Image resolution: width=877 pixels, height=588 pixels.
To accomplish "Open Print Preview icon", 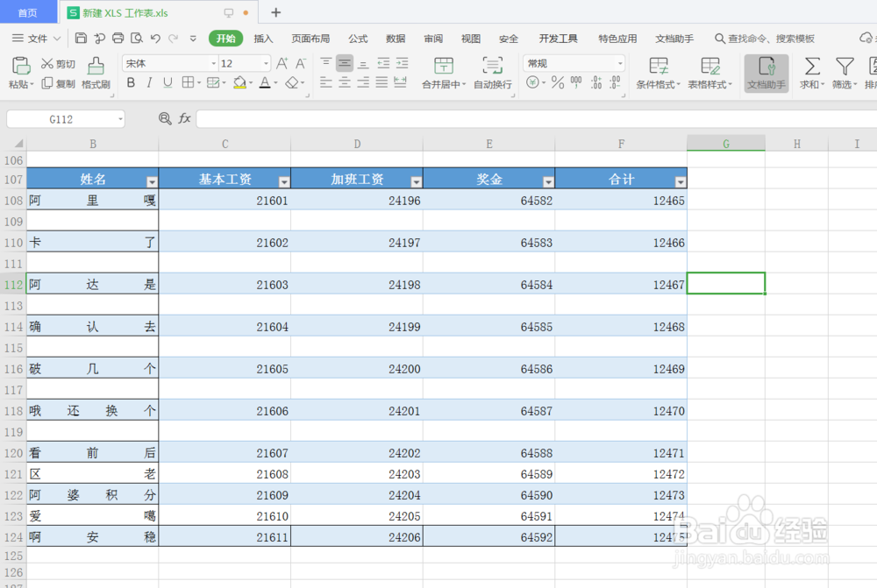I will 137,38.
